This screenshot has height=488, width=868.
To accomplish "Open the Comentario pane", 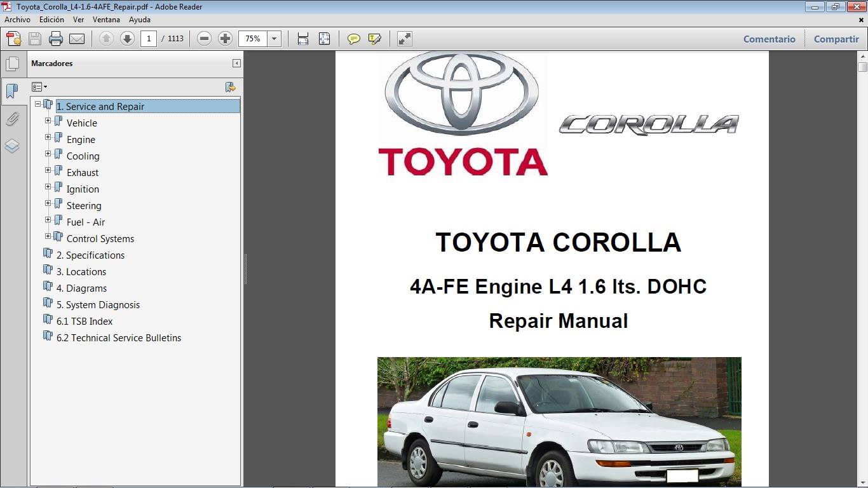I will click(x=770, y=39).
